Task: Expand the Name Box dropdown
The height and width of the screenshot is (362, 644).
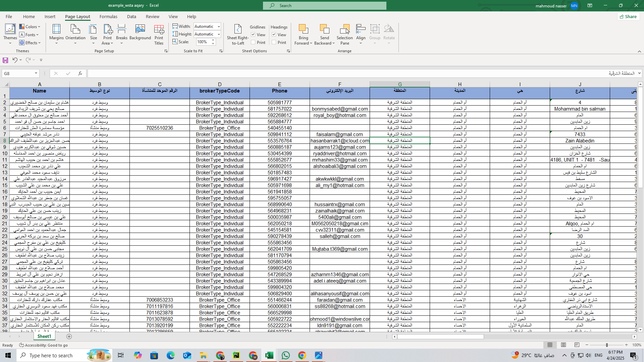Action: (x=36, y=73)
